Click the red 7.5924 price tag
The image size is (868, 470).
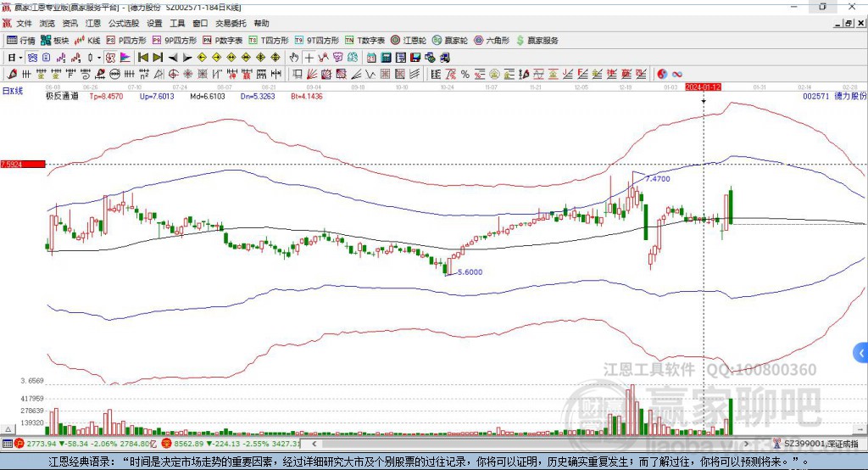(x=23, y=164)
